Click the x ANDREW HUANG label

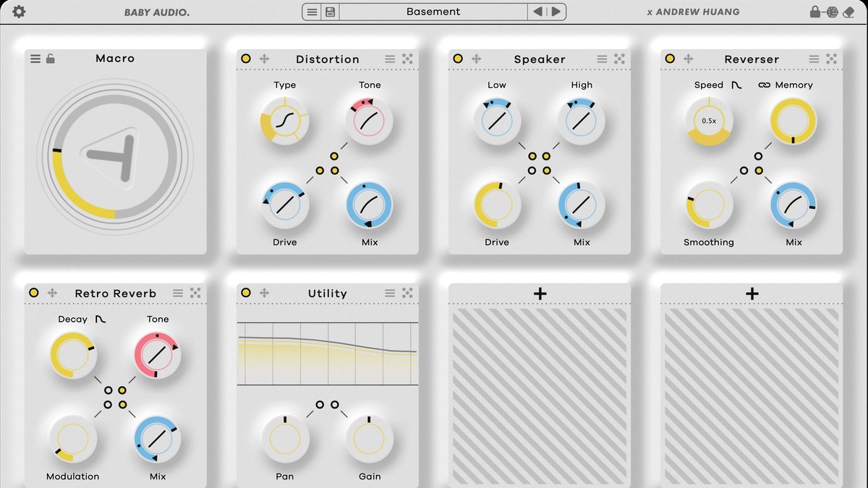pos(693,12)
